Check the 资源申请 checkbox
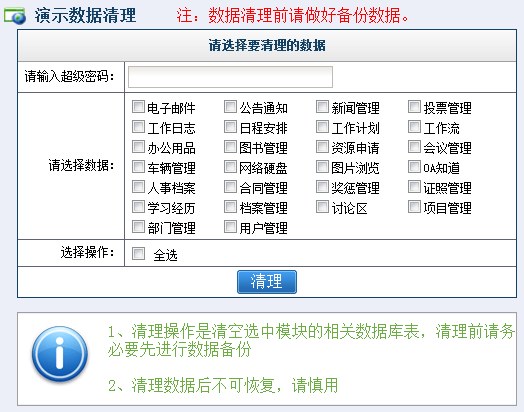 pyautogui.click(x=322, y=147)
